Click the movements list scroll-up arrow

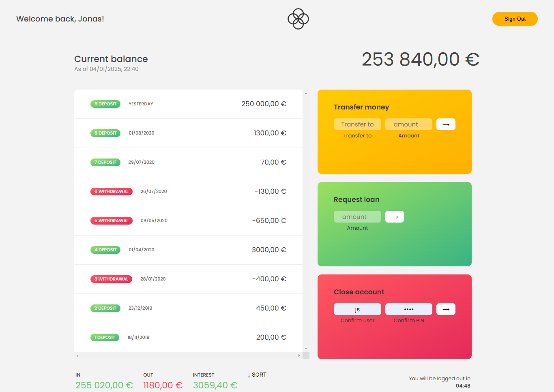coord(306,93)
